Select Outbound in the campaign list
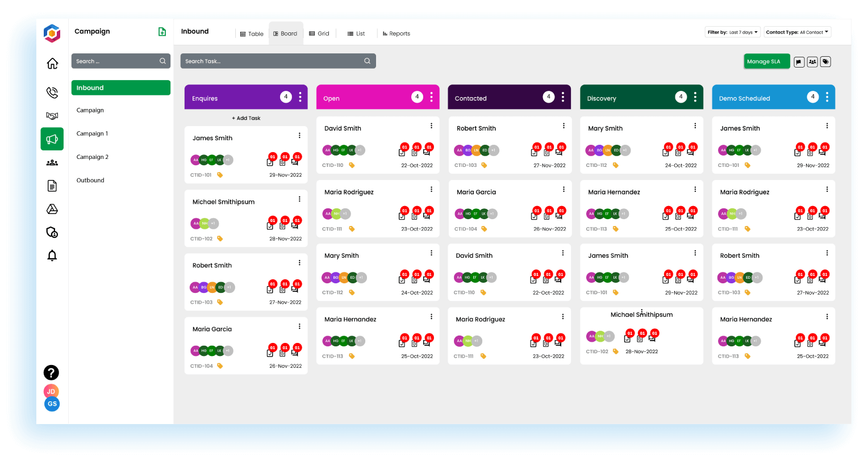Screen dimensions: 868x457 pos(90,180)
